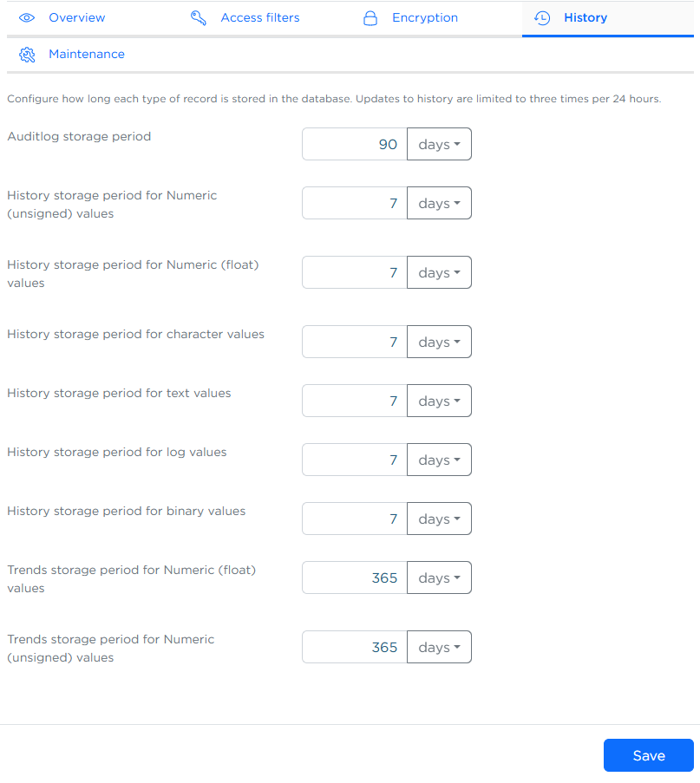The width and height of the screenshot is (700, 783).
Task: Click the Auditlog storage period number field
Action: click(354, 145)
